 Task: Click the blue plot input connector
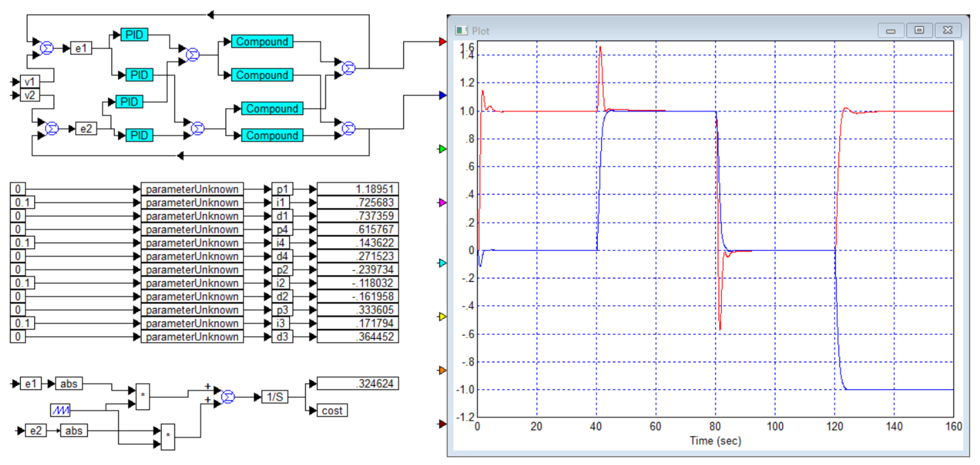(x=442, y=95)
